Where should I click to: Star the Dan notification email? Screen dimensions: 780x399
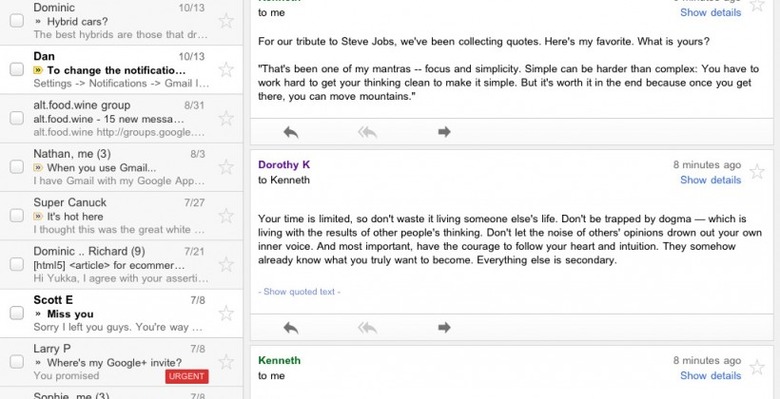(226, 70)
